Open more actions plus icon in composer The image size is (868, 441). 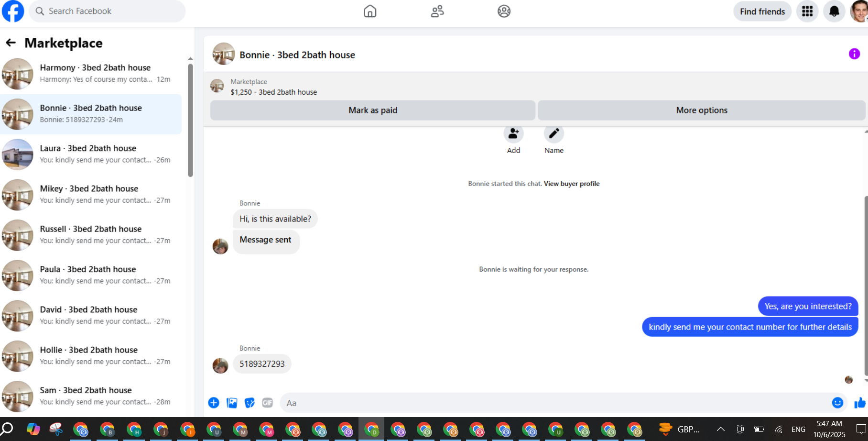pyautogui.click(x=214, y=403)
